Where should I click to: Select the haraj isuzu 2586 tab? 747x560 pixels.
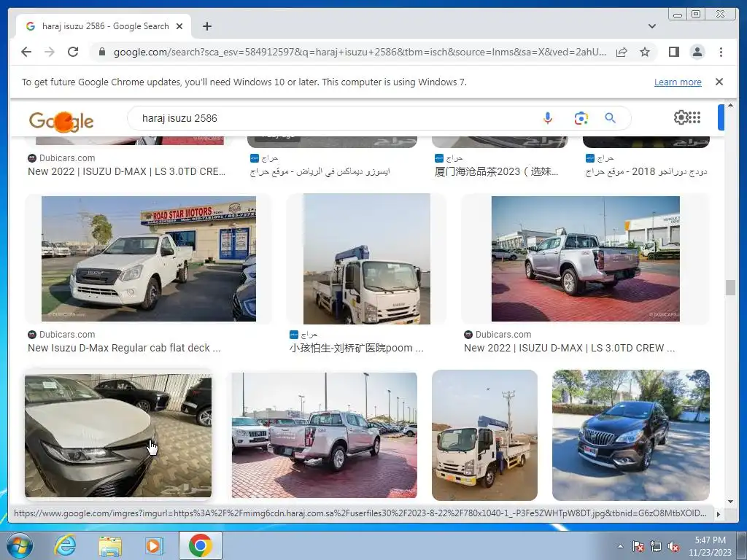point(104,26)
